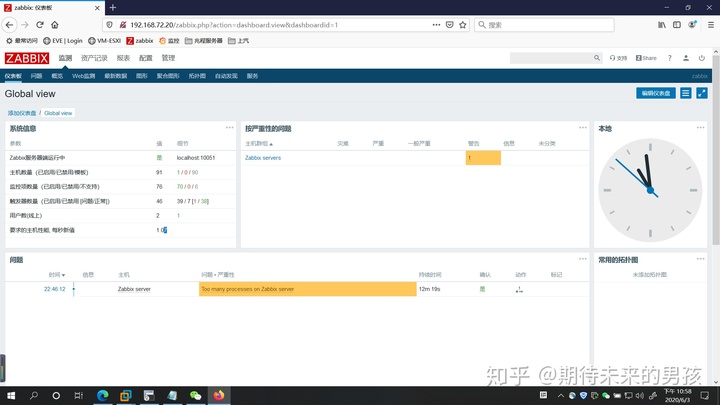Image resolution: width=720 pixels, height=405 pixels.
Task: Switch to the 聚合图形 submenu tab
Action: point(168,76)
